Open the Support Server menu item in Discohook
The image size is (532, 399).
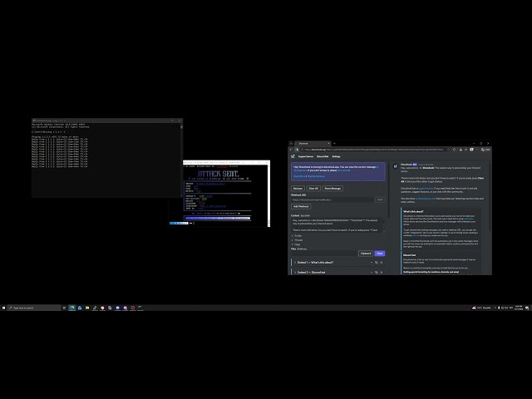tap(306, 156)
